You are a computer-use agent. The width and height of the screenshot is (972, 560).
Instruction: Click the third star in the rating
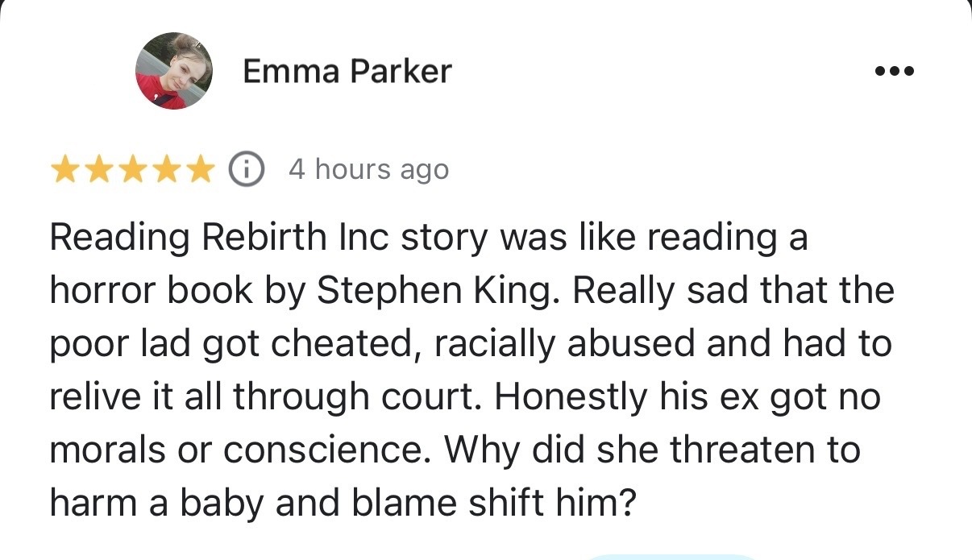(132, 170)
